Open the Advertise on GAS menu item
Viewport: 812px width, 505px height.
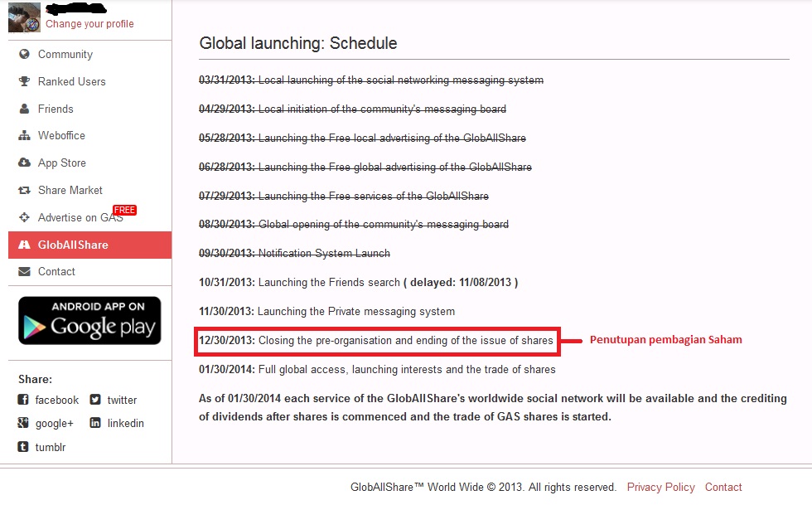pos(80,218)
